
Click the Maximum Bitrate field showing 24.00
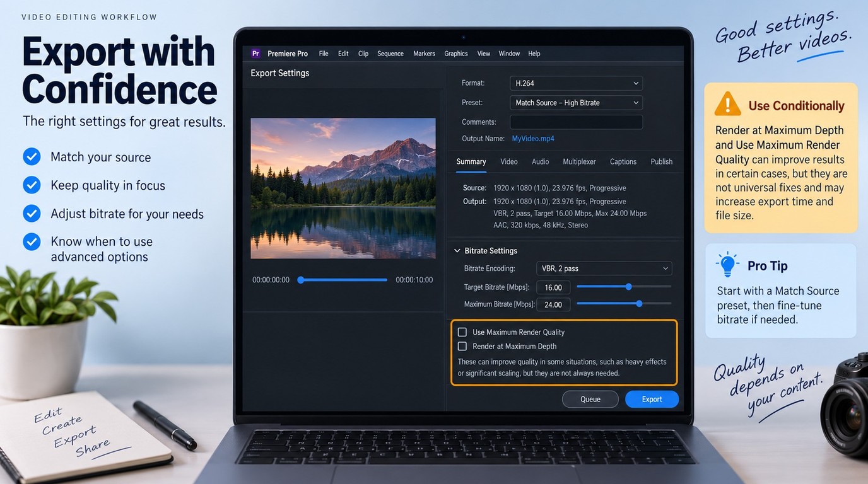coord(553,304)
